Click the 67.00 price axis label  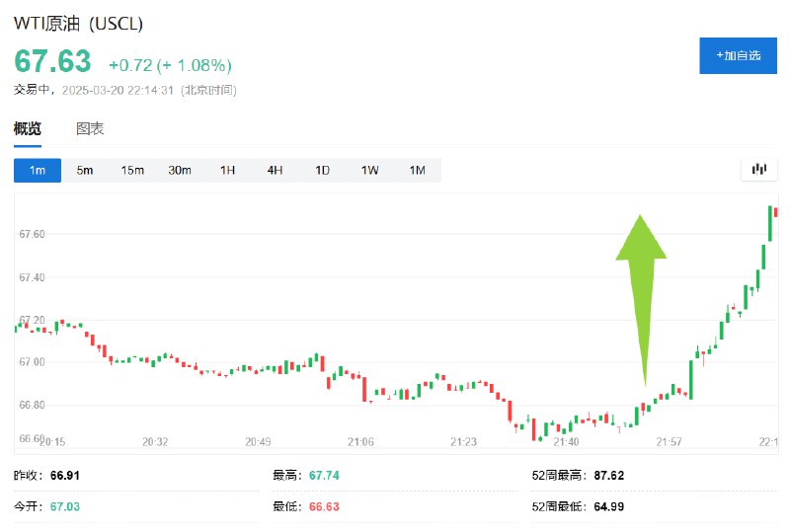point(32,362)
